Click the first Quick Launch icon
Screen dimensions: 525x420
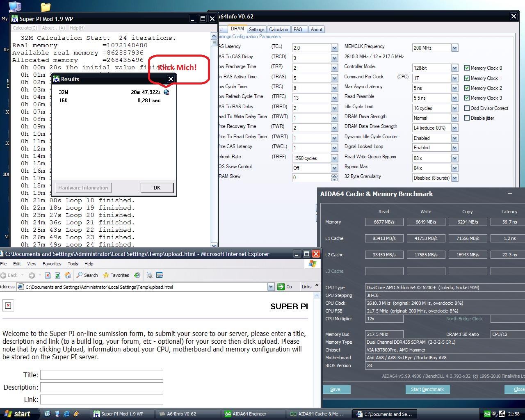click(x=48, y=414)
